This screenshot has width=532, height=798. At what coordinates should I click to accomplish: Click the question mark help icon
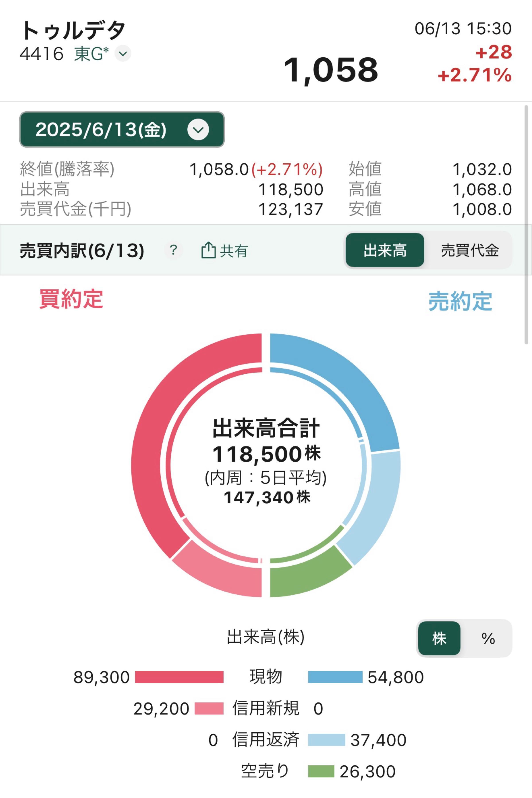(173, 250)
